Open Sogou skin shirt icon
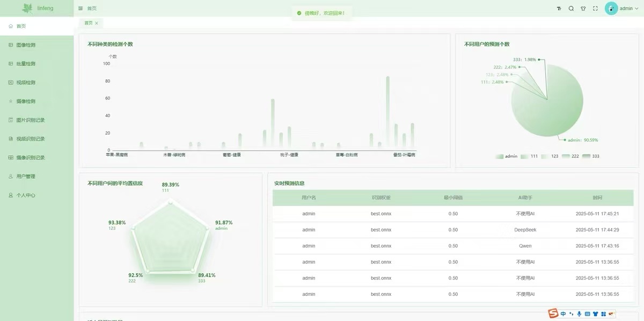The width and height of the screenshot is (644, 321). [596, 314]
